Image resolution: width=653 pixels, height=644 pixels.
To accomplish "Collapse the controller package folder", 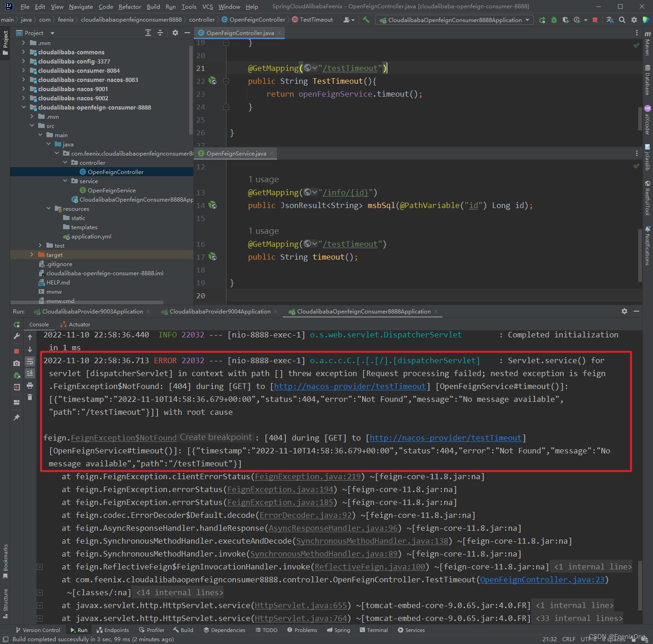I will coord(65,162).
